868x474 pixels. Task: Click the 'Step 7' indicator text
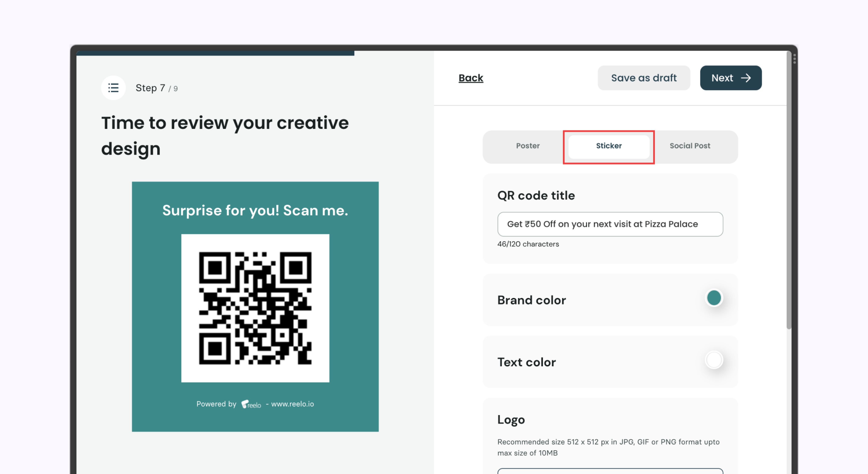tap(150, 88)
